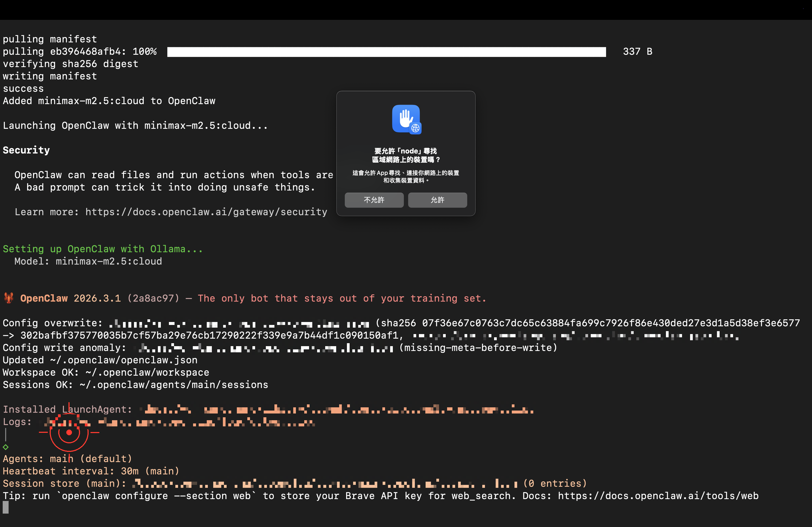Click the lobster OpenClaw logo emoji
812x527 pixels.
coord(9,298)
